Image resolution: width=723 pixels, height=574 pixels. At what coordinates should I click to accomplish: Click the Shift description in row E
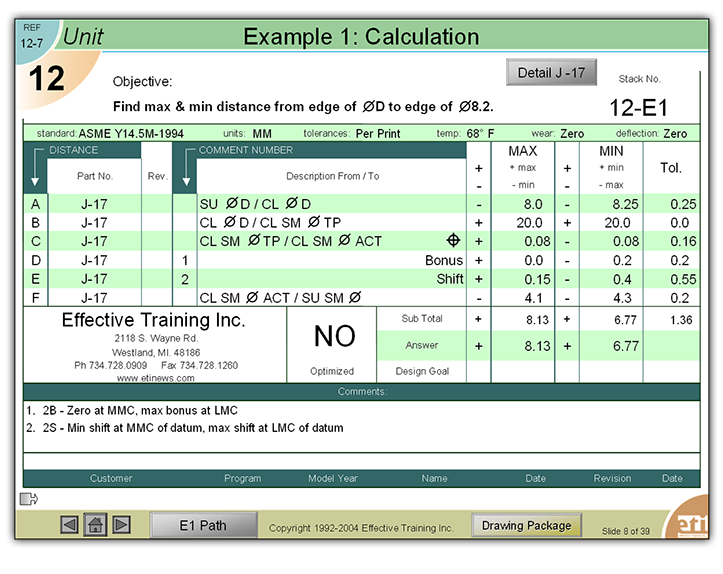pos(449,279)
